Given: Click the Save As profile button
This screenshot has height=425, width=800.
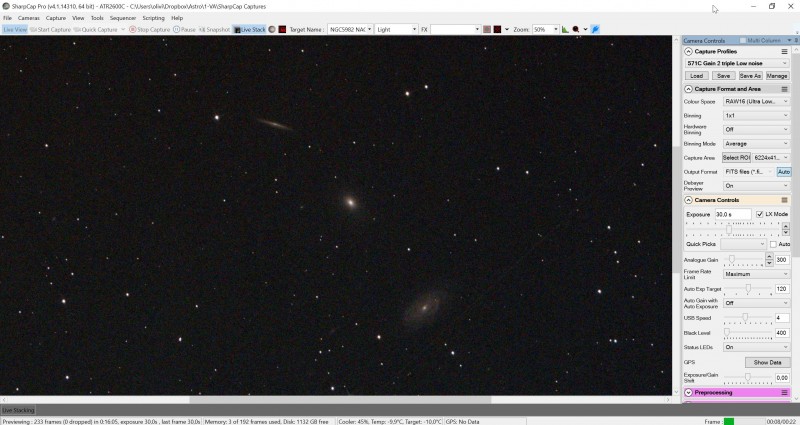Looking at the screenshot, I should click(750, 76).
